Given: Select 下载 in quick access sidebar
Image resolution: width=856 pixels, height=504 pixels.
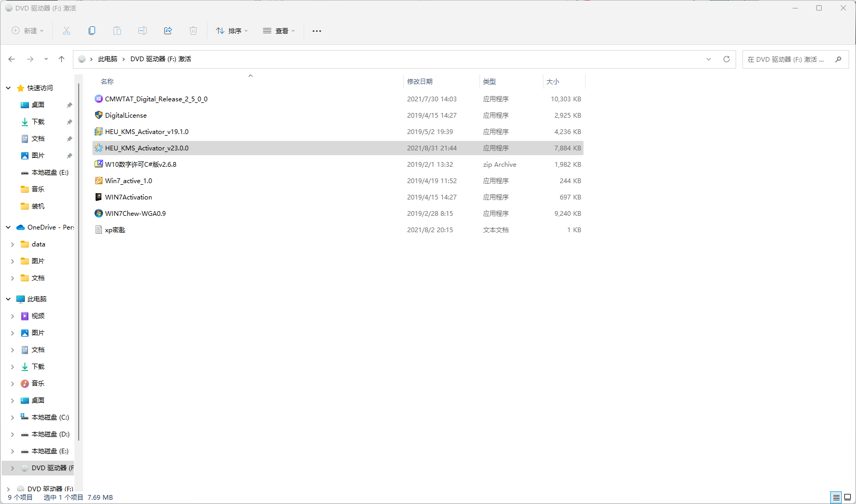Looking at the screenshot, I should click(38, 122).
